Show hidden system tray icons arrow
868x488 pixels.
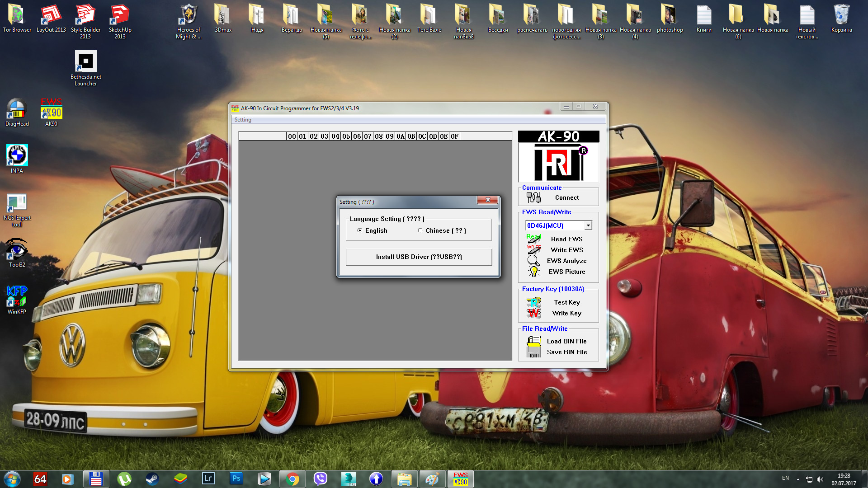point(798,479)
